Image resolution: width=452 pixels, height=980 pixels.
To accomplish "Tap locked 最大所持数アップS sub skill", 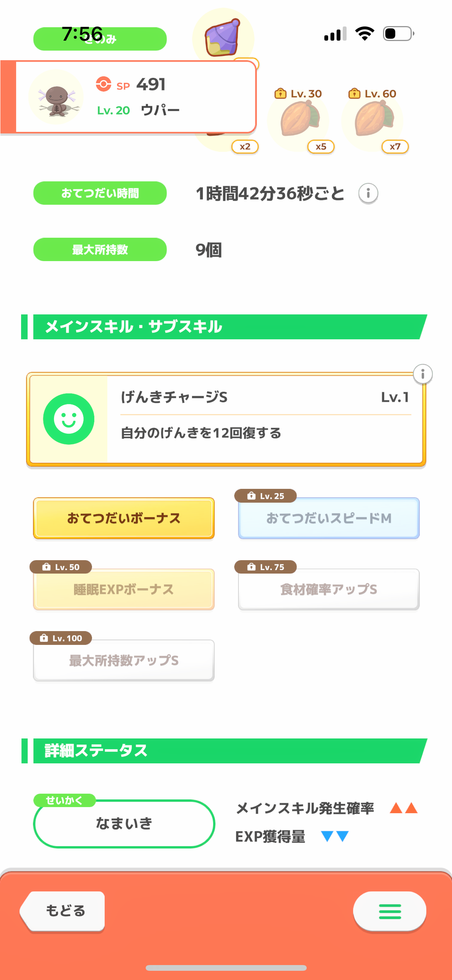I will (x=123, y=660).
